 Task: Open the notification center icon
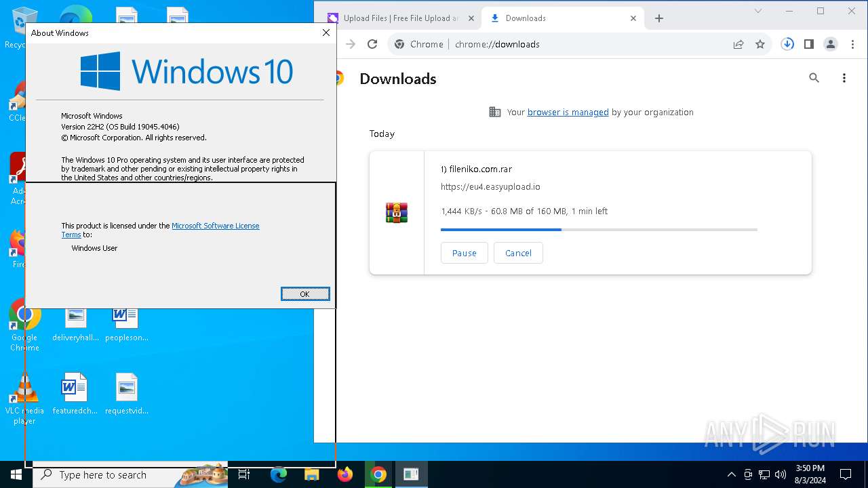[x=846, y=474]
